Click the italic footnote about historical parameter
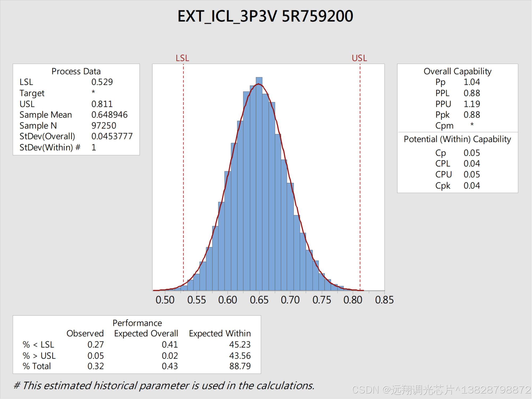This screenshot has width=532, height=399. pyautogui.click(x=164, y=385)
